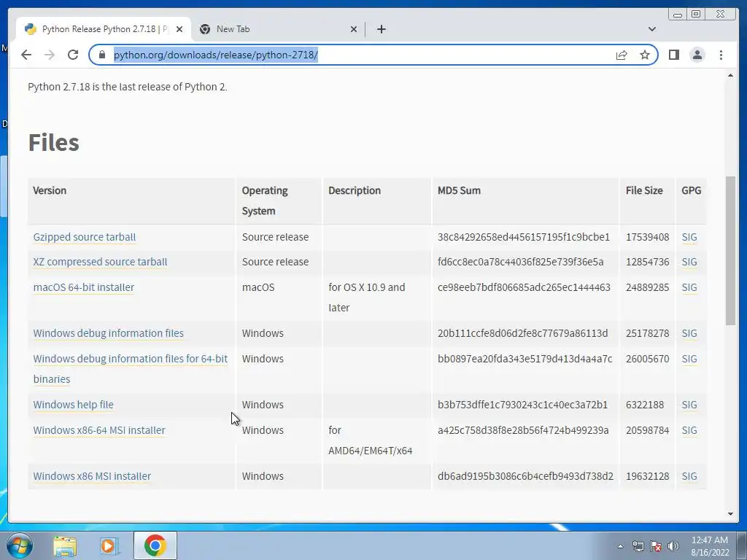Open SIG for Gzipped source tarball
Screen dimensions: 747x560
click(689, 237)
